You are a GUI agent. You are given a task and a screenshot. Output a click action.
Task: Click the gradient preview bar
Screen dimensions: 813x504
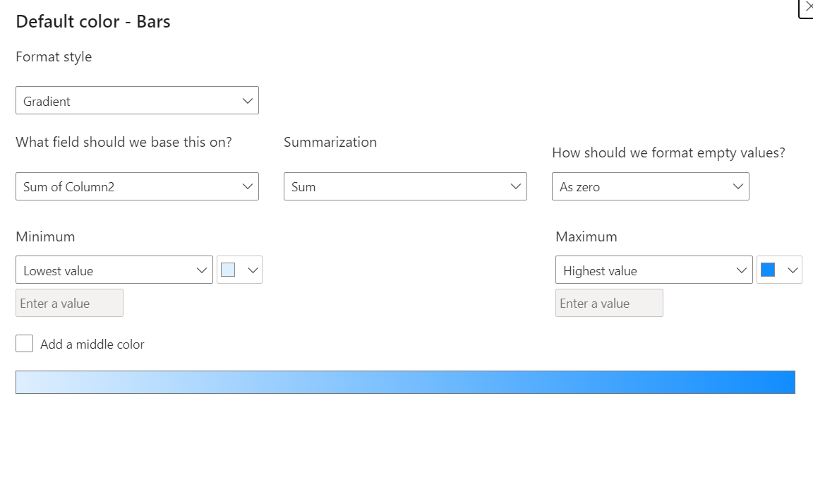(x=405, y=382)
